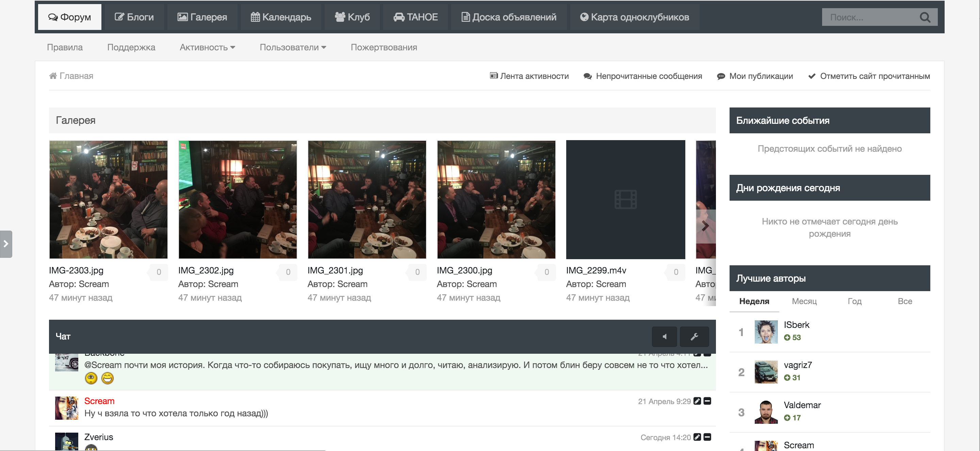Open IMG-2303.jpg title link
This screenshot has height=451, width=980.
(x=76, y=270)
